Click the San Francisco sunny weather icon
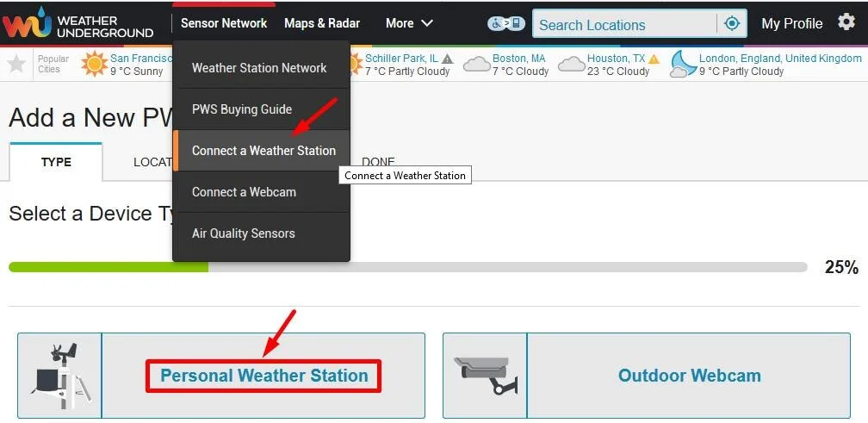This screenshot has width=868, height=423. [94, 64]
